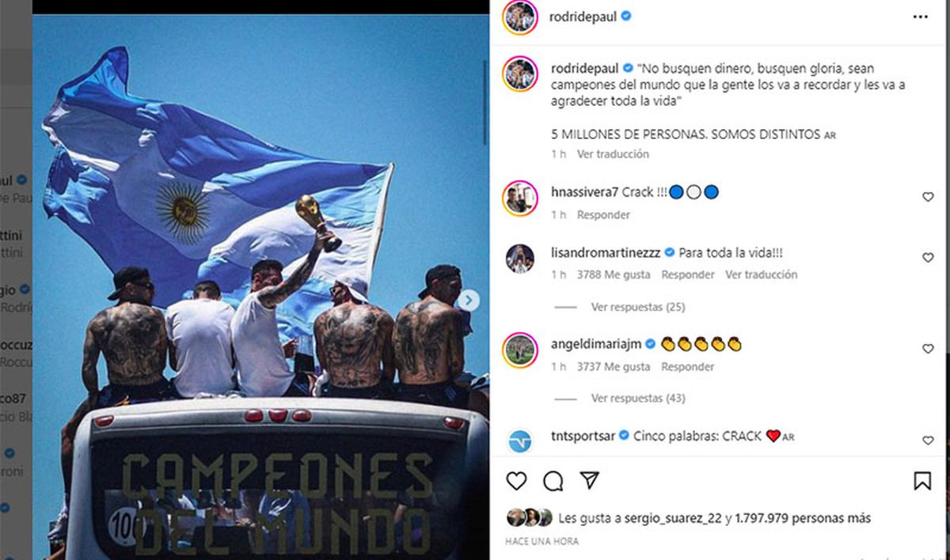Like the post with heart icon

pos(516,481)
